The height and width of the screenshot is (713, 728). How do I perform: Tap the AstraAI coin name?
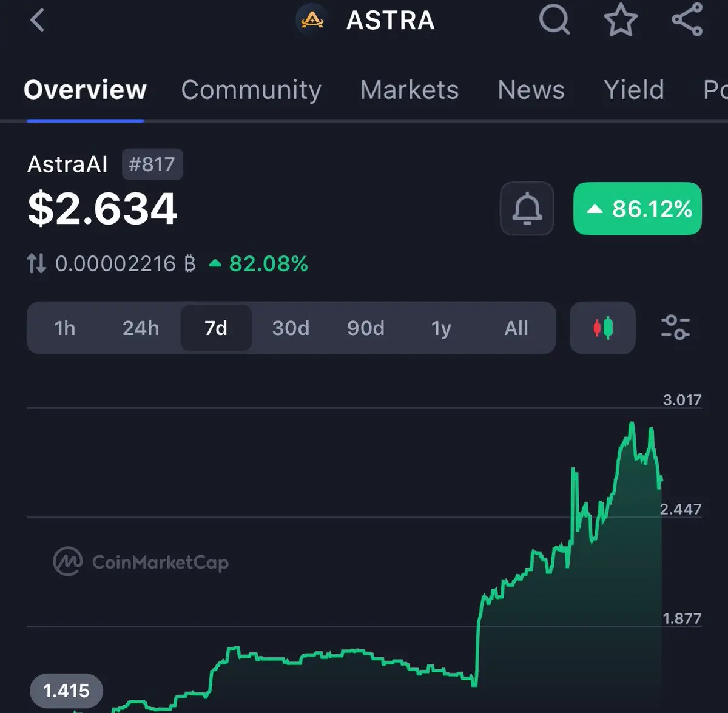(67, 164)
